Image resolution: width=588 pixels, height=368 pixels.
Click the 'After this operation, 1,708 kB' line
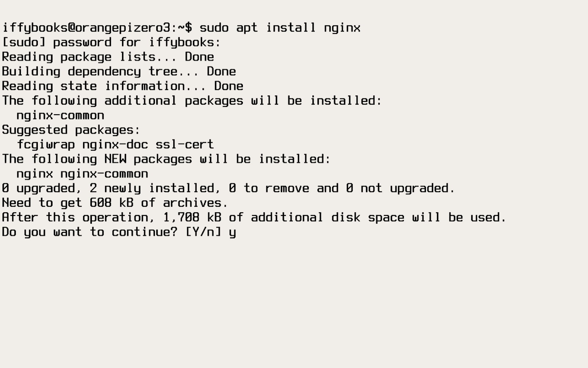(x=254, y=217)
